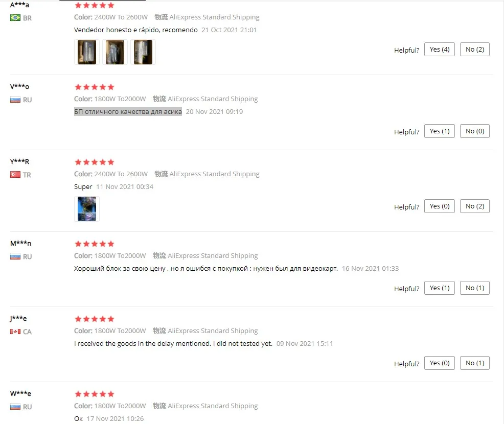
Task: Click No (2) on A***a's review
Action: coord(475,49)
